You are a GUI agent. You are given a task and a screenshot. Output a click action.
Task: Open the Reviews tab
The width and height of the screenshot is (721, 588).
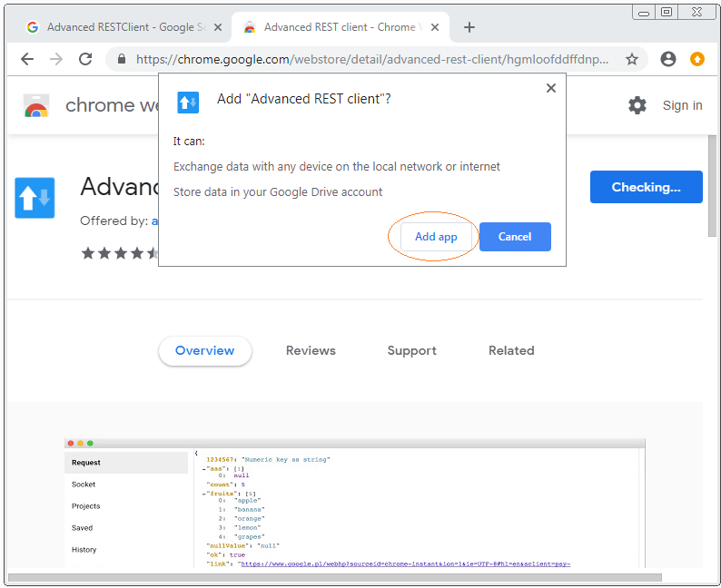[311, 351]
